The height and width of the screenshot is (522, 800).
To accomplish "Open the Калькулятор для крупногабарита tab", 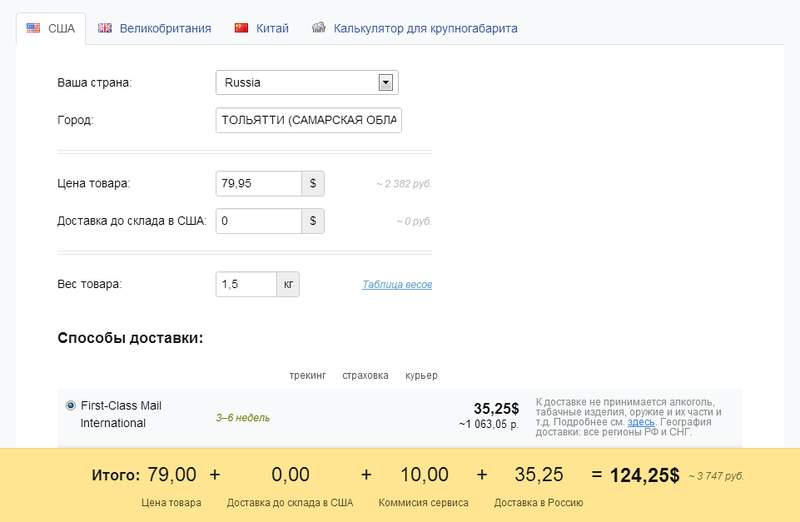I will tap(425, 28).
